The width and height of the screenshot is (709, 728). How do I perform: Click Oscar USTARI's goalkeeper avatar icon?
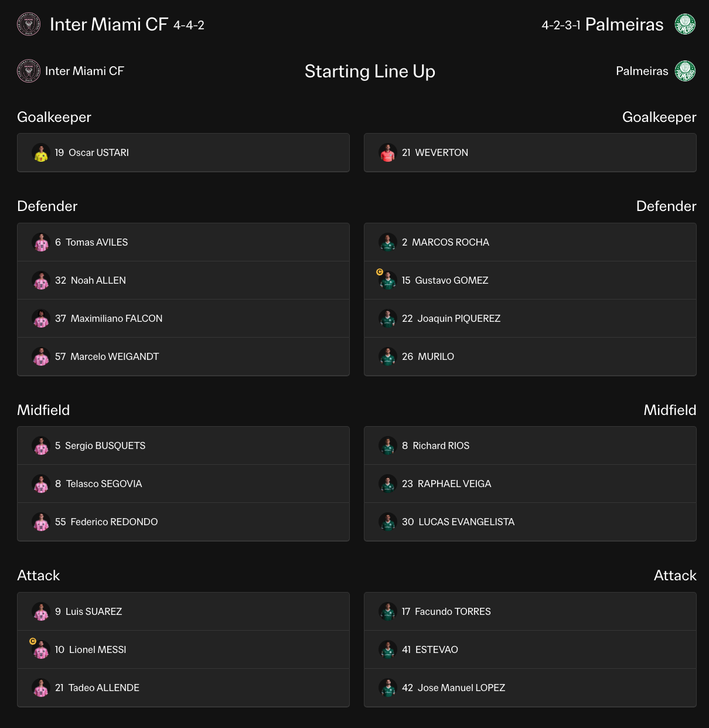[40, 152]
